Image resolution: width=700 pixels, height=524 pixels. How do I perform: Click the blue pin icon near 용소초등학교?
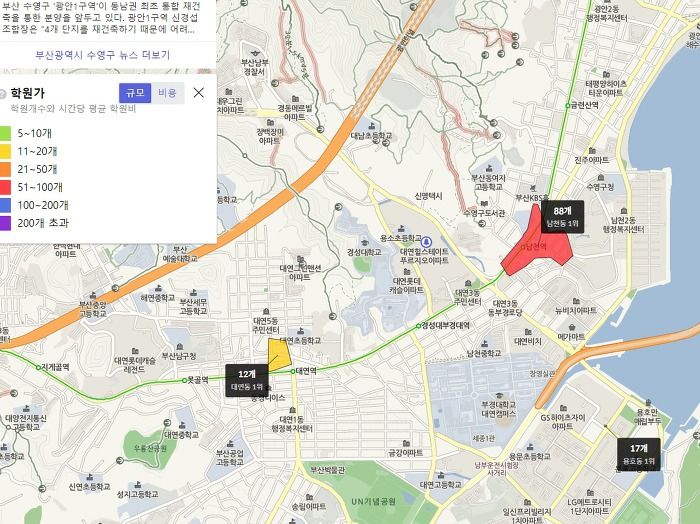pyautogui.click(x=427, y=242)
